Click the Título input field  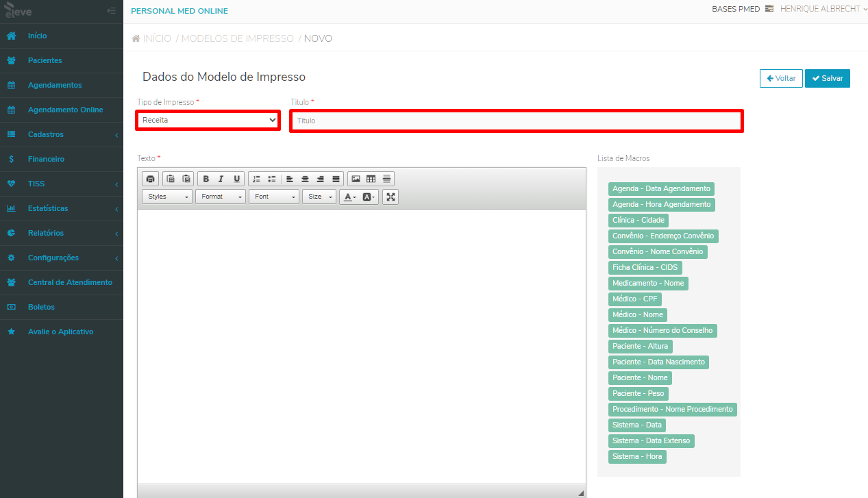coord(517,121)
